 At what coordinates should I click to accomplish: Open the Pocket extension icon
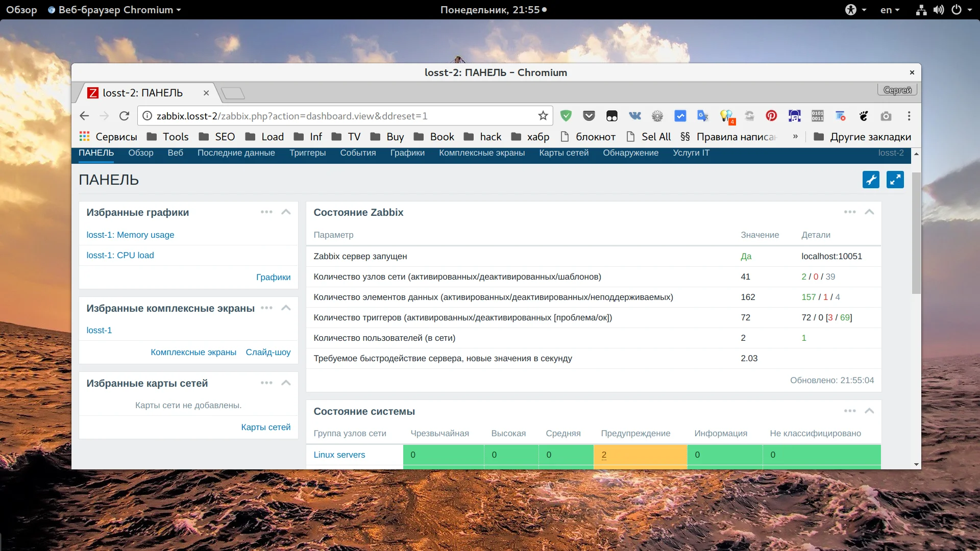589,116
